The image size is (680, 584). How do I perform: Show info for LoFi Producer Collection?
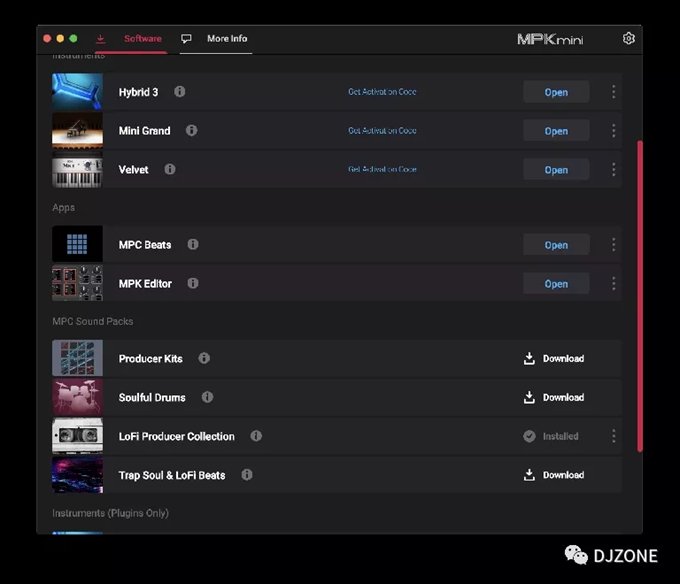click(256, 436)
